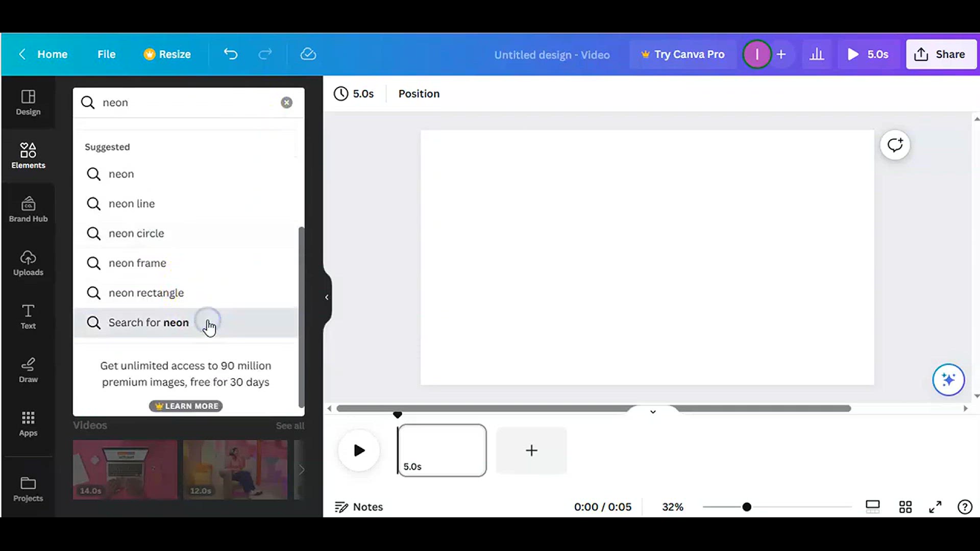Click the add comment icon
980x551 pixels.
click(x=895, y=145)
